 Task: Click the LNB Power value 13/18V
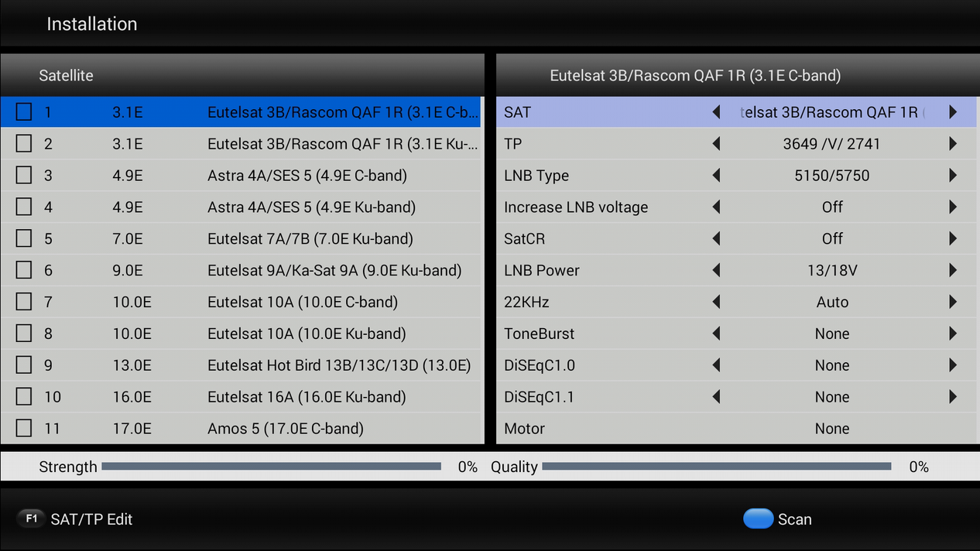pyautogui.click(x=832, y=271)
